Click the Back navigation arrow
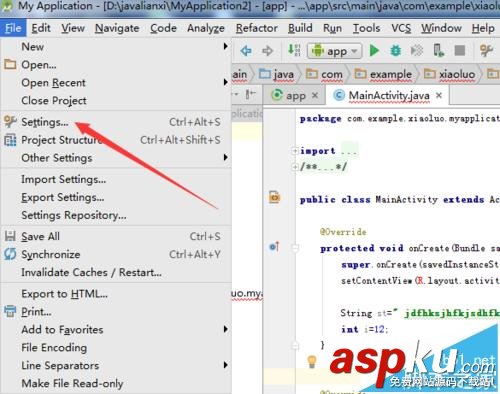The image size is (500, 394). (x=246, y=51)
